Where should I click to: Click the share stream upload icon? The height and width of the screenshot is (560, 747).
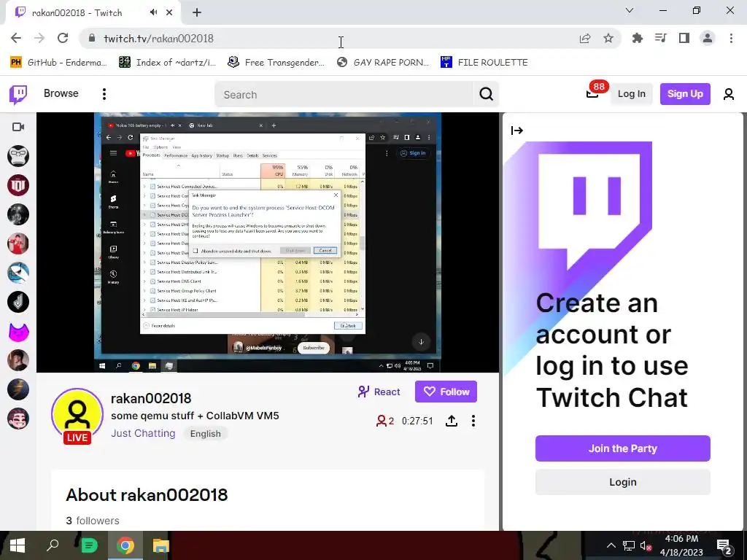(x=451, y=421)
